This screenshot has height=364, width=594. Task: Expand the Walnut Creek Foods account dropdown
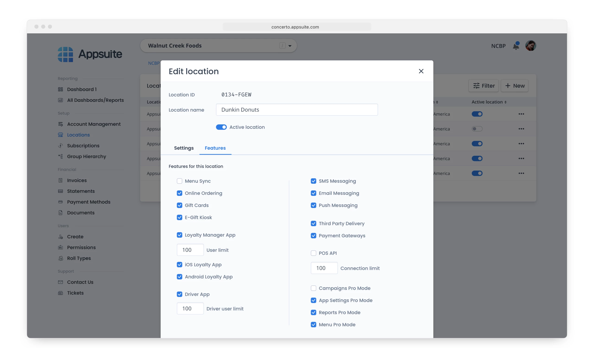tap(290, 46)
